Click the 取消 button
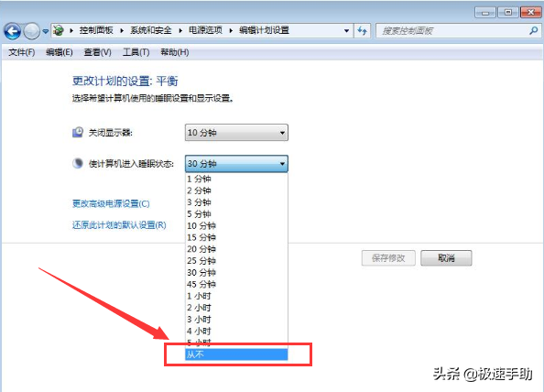Screen dimensions: 544x392 tap(446, 258)
